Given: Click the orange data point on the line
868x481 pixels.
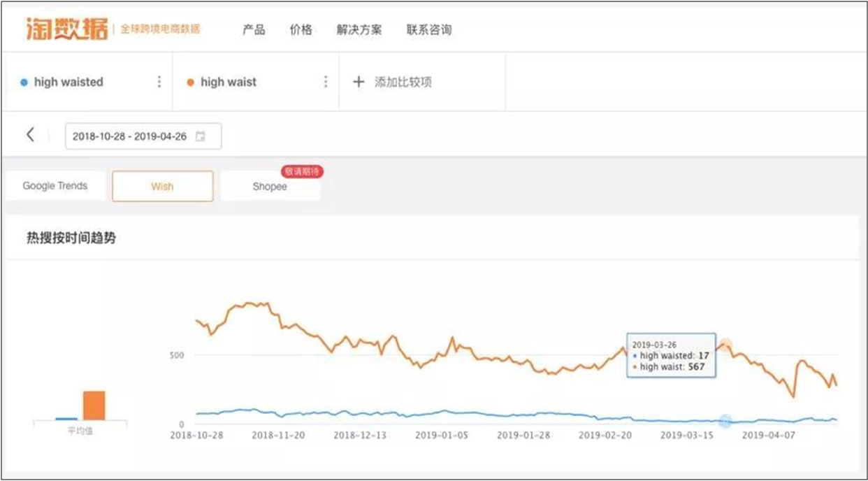Looking at the screenshot, I should click(x=725, y=345).
